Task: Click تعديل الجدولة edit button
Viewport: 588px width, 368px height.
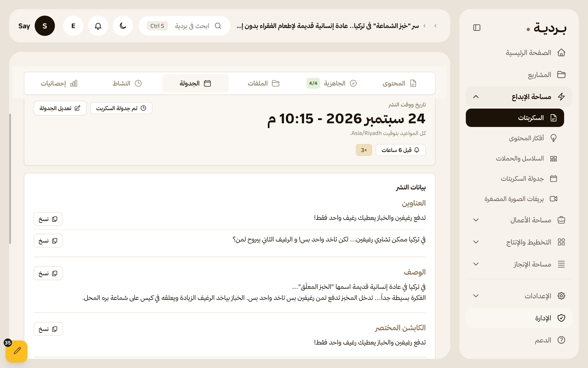Action: (x=60, y=108)
